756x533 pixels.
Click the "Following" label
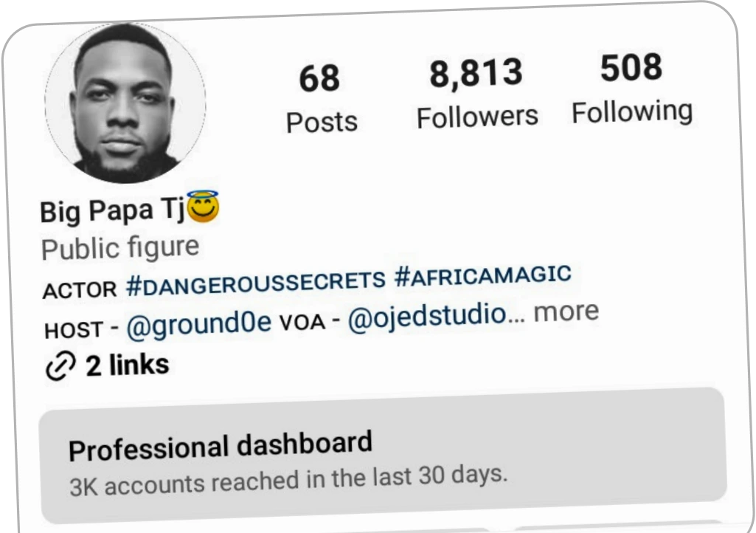pyautogui.click(x=632, y=111)
